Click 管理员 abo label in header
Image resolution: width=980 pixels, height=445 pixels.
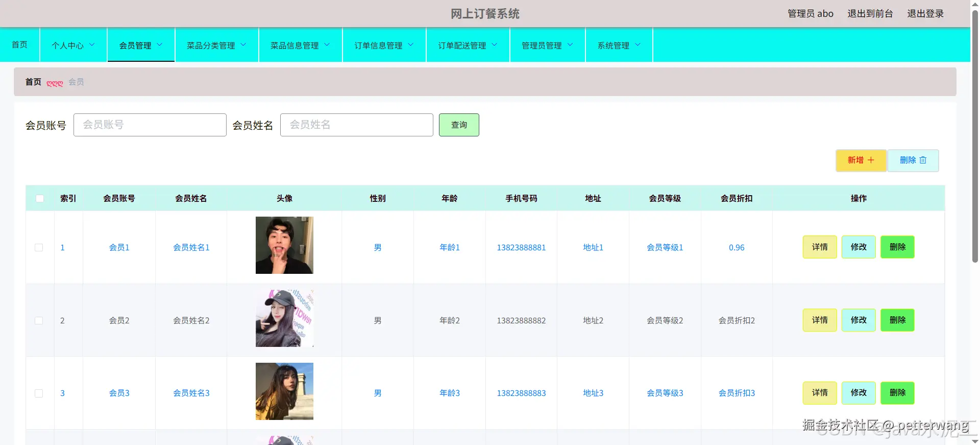(811, 14)
